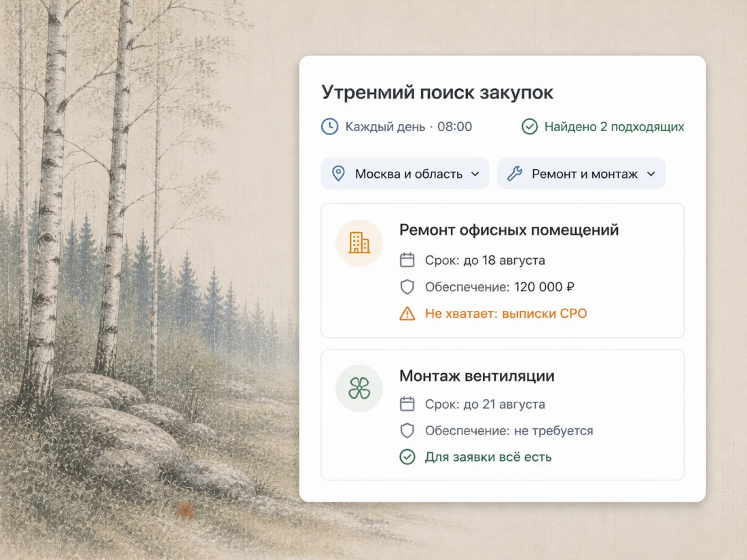Image resolution: width=747 pixels, height=560 pixels.
Task: Open the Ремонт и монтаж category dropdown
Action: [x=581, y=173]
